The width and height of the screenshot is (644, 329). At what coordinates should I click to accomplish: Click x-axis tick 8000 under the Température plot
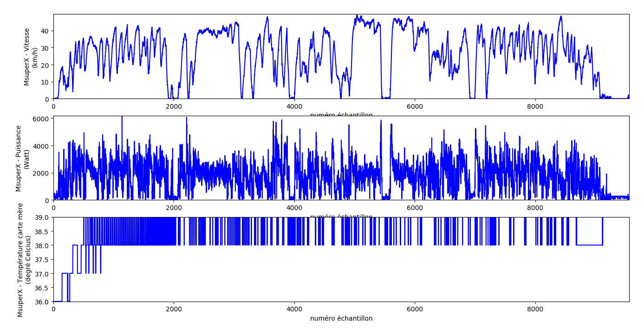tap(535, 309)
